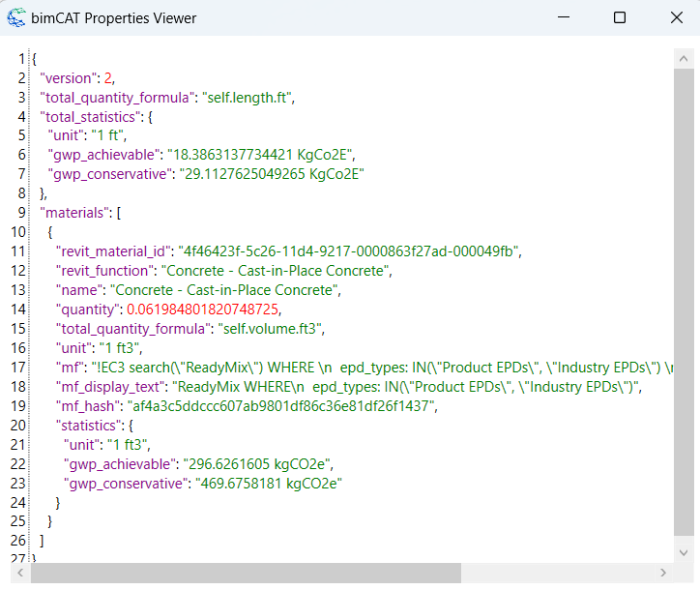The image size is (700, 590).
Task: Maximize the Properties Viewer window
Action: click(620, 17)
